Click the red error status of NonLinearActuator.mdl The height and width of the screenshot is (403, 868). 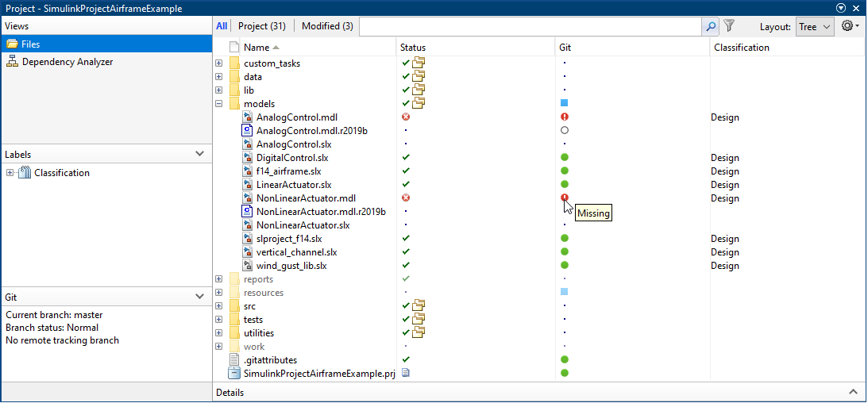coord(406,198)
